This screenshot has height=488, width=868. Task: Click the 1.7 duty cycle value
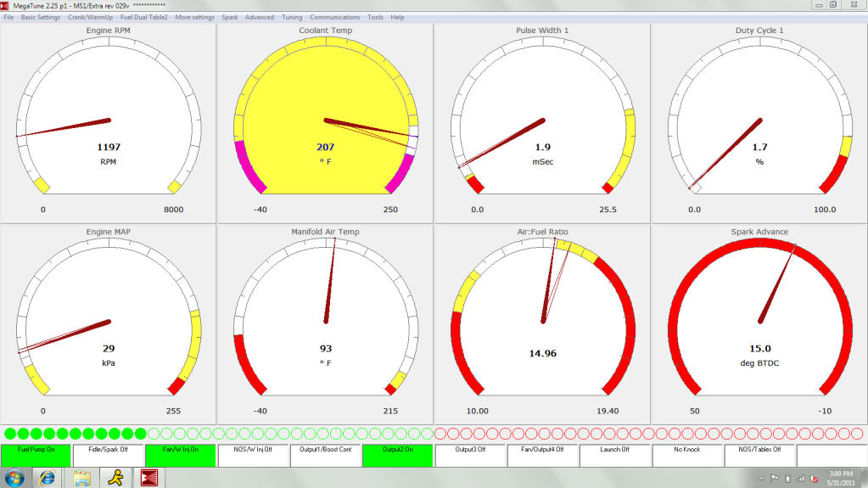tap(759, 148)
